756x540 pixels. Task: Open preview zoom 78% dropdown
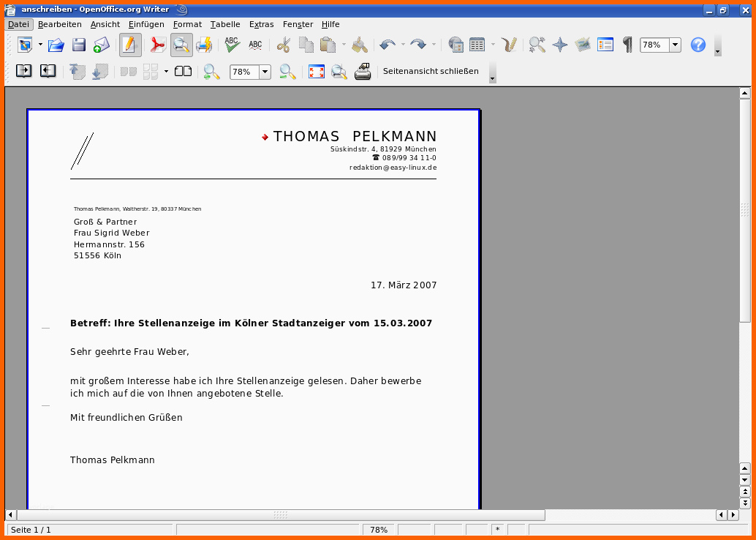265,72
